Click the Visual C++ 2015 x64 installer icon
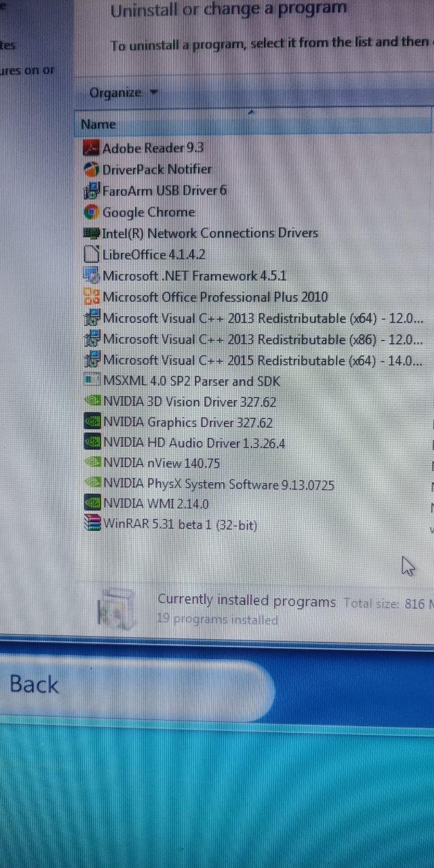 tap(91, 360)
